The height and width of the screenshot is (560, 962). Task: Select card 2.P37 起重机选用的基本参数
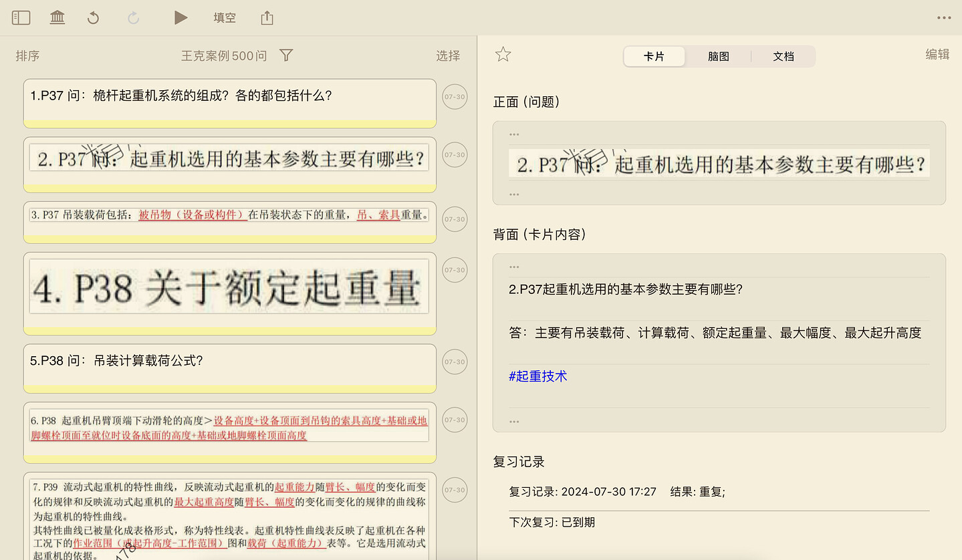pos(230,164)
